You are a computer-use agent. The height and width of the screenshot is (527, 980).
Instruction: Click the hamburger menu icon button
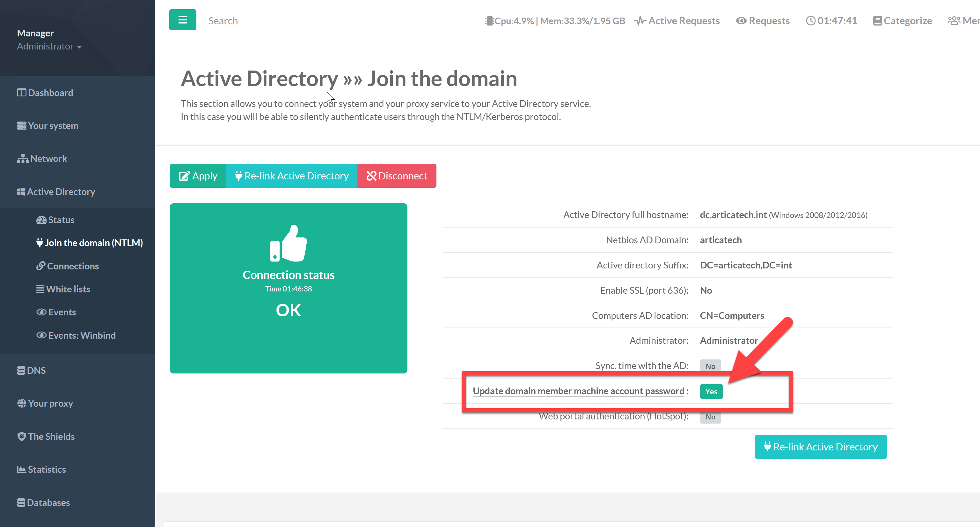[183, 20]
